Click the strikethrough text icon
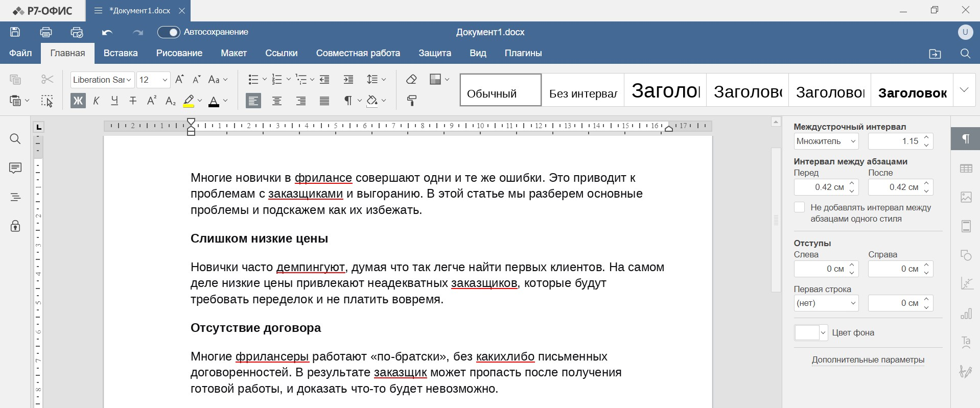The image size is (980, 408). pyautogui.click(x=133, y=101)
